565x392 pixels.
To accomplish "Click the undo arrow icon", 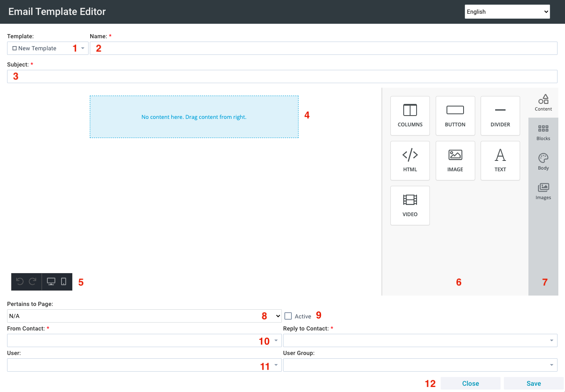I will click(20, 281).
